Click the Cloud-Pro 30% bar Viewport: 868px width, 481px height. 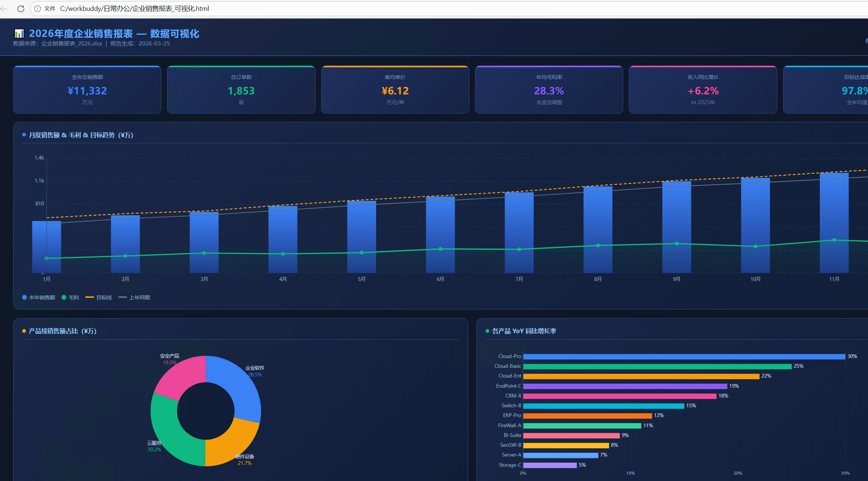684,357
